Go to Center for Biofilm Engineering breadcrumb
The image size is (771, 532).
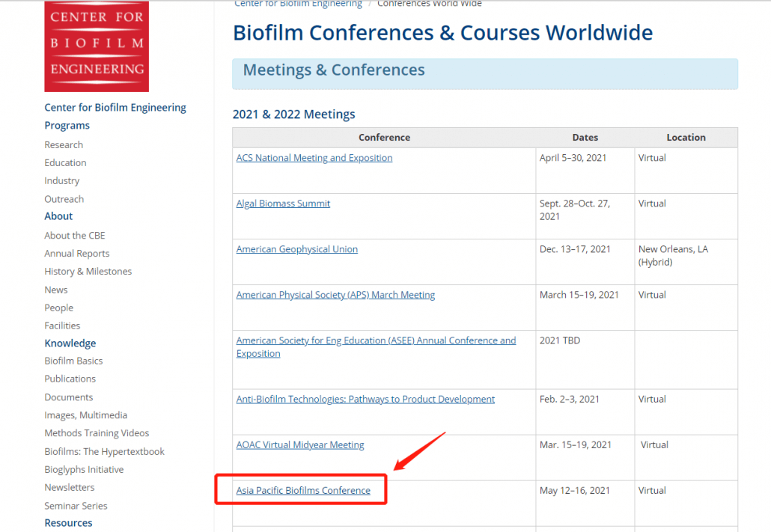pyautogui.click(x=298, y=4)
